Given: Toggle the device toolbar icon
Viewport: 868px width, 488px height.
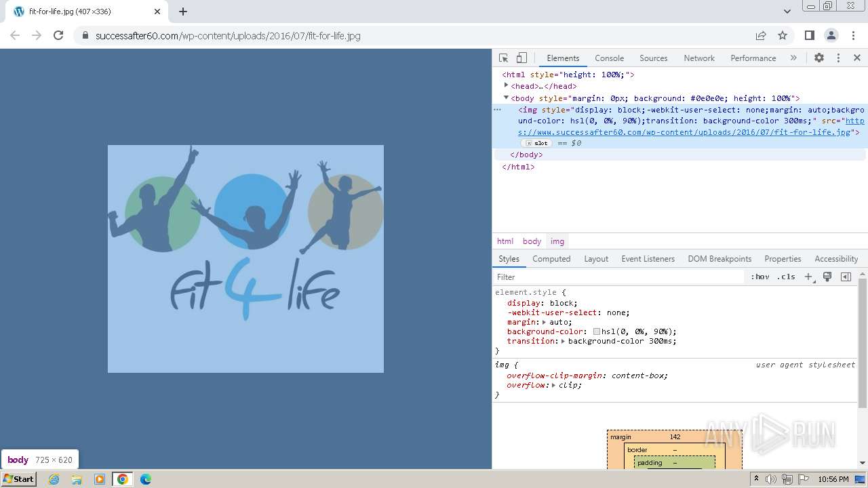Looking at the screenshot, I should (x=521, y=58).
